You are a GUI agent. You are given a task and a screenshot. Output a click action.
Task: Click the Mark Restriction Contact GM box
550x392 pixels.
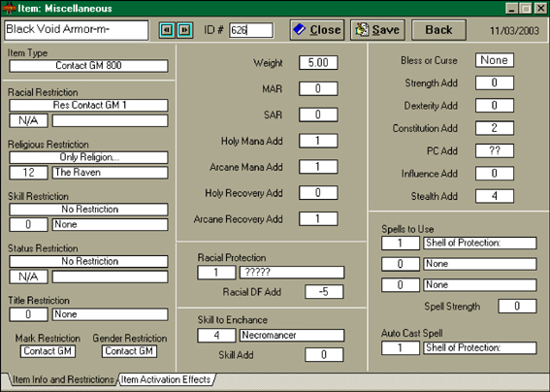(48, 351)
